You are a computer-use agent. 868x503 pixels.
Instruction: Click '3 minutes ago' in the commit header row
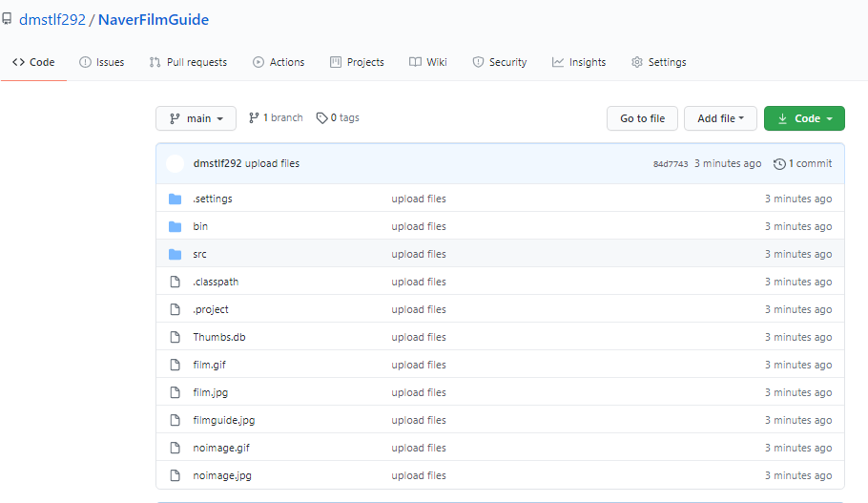pos(728,163)
